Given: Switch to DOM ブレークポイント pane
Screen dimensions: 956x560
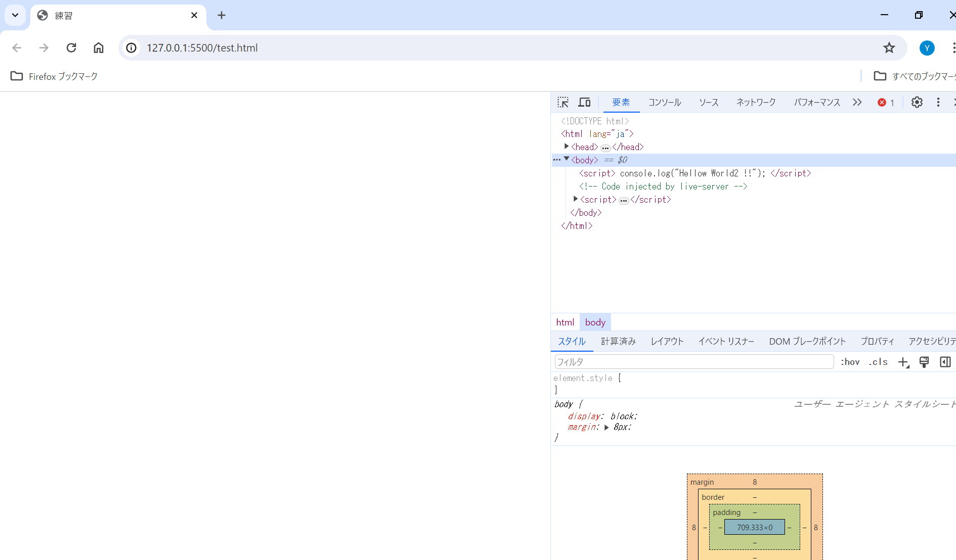Looking at the screenshot, I should (807, 342).
